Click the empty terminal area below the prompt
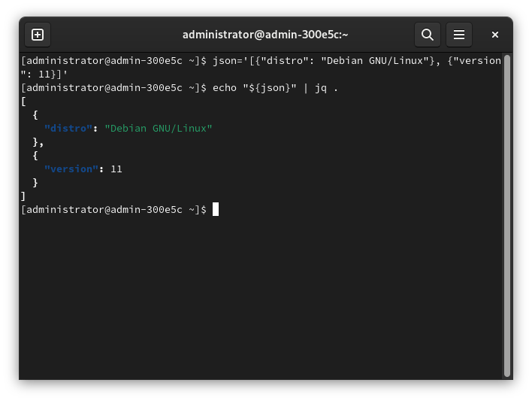Viewport: 532px width, 401px height. [x=263, y=301]
